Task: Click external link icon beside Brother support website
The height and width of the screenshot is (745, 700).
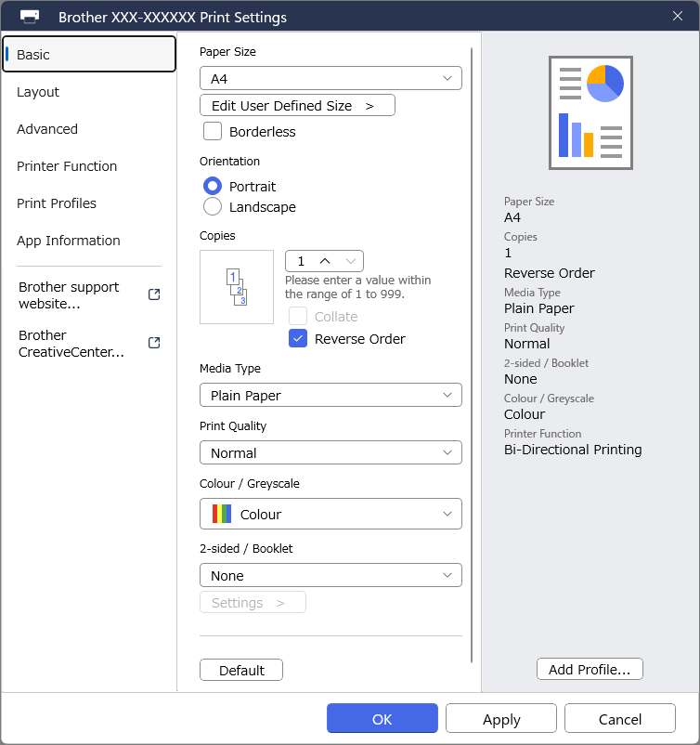Action: click(x=154, y=294)
